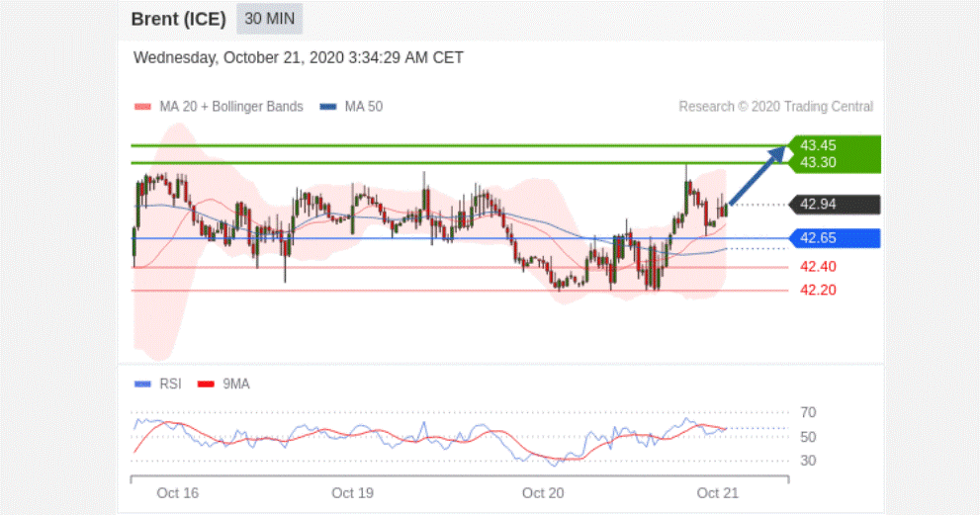This screenshot has height=515, width=980.
Task: Click the blue RSI legend swatch
Action: point(142,385)
